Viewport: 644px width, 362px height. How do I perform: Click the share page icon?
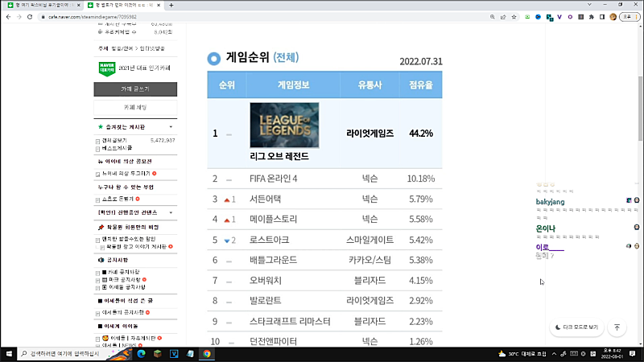(503, 17)
